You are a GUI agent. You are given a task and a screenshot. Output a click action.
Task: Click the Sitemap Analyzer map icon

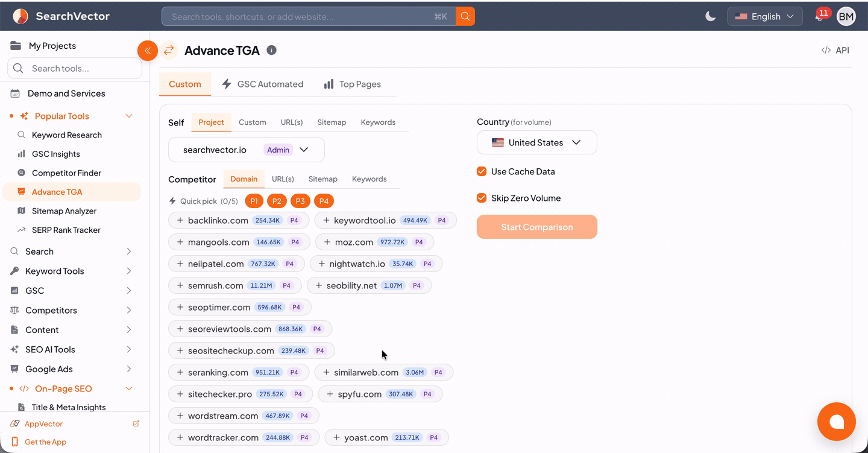[22, 211]
